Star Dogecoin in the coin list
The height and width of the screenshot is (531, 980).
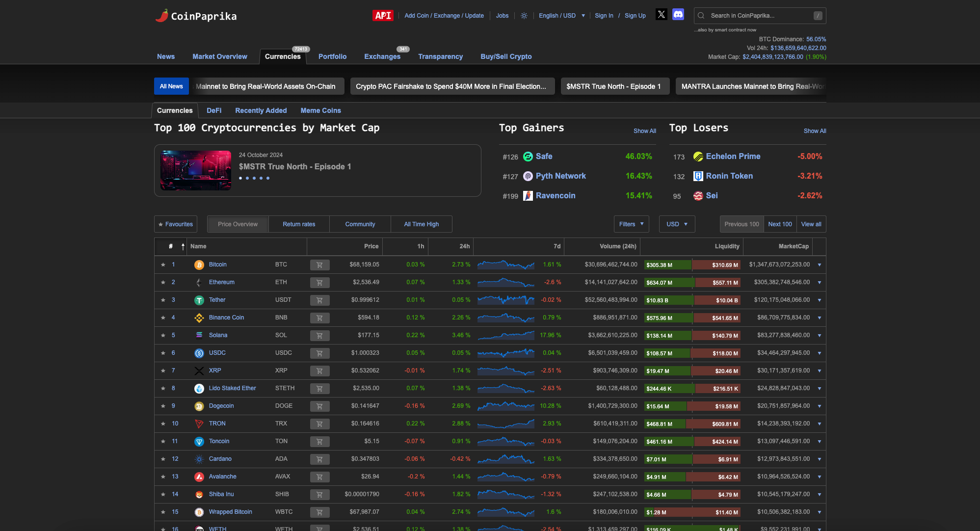click(163, 406)
